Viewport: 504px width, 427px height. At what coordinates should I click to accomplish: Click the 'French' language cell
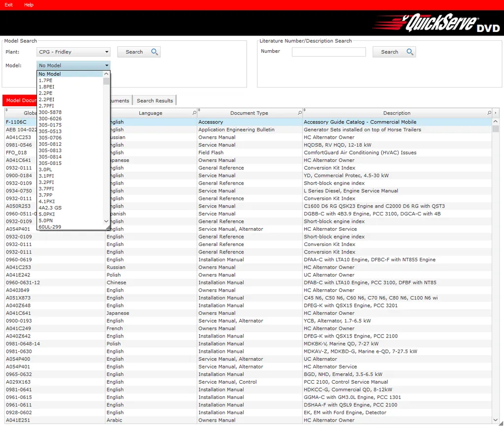115,328
